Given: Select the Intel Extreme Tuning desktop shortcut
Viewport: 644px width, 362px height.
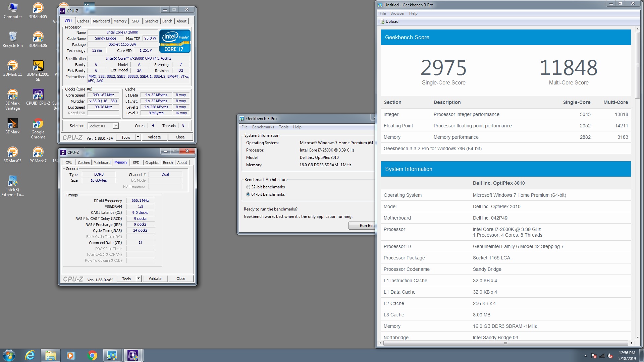Looking at the screenshot, I should coord(13,186).
